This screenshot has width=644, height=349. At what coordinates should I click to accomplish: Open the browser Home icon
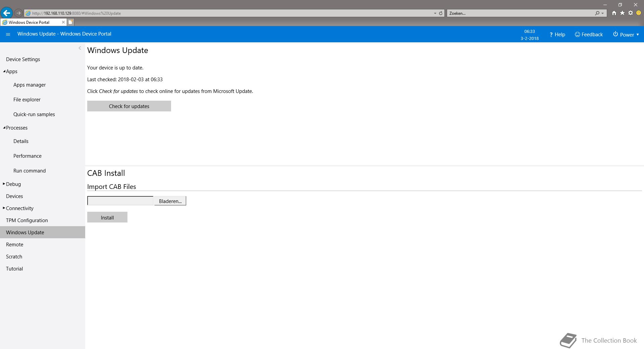tap(614, 13)
